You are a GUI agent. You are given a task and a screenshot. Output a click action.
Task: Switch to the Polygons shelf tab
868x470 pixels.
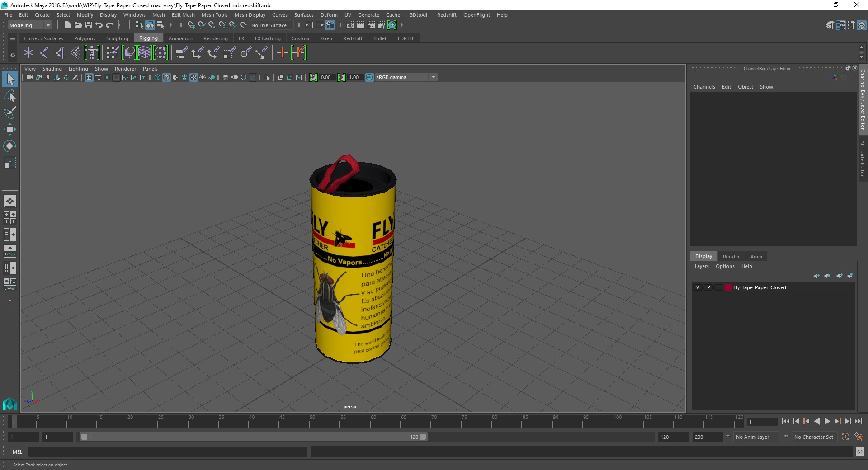click(85, 38)
